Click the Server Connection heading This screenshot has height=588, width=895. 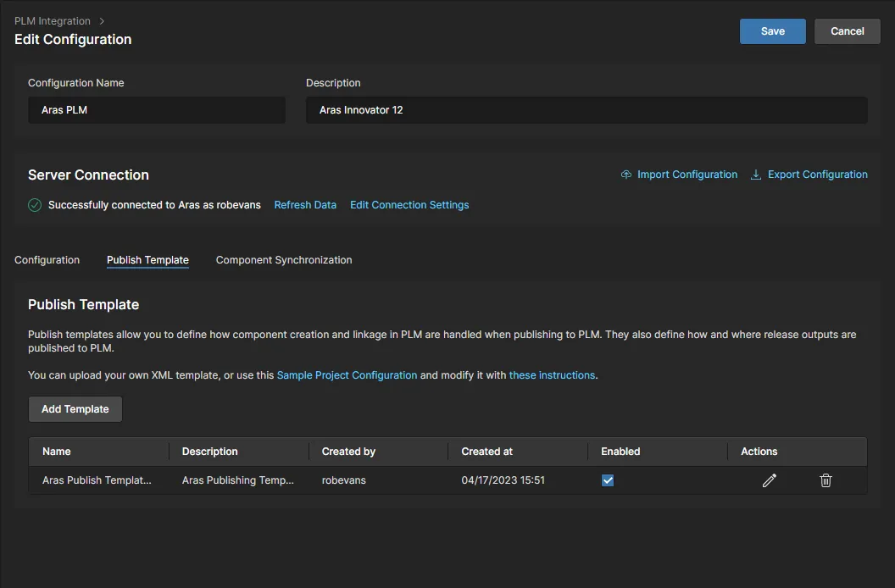(88, 175)
